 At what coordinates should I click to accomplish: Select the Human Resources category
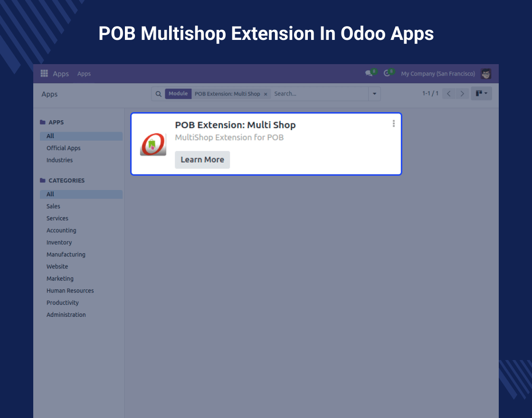70,291
